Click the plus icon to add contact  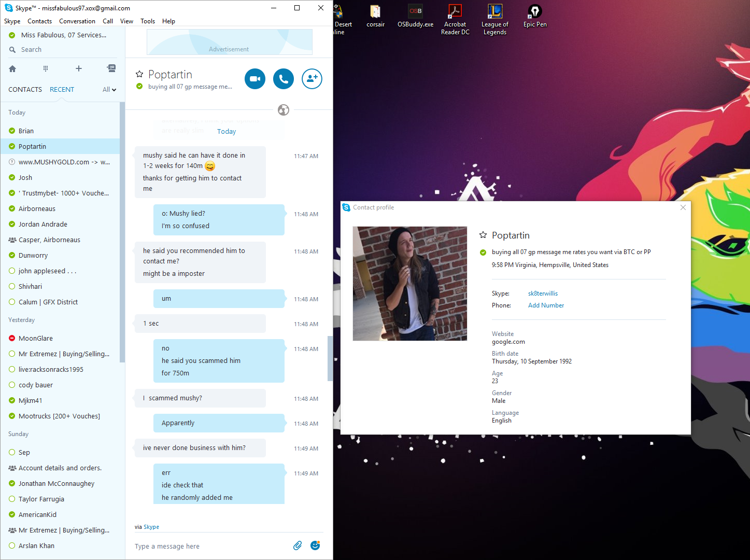pyautogui.click(x=79, y=68)
